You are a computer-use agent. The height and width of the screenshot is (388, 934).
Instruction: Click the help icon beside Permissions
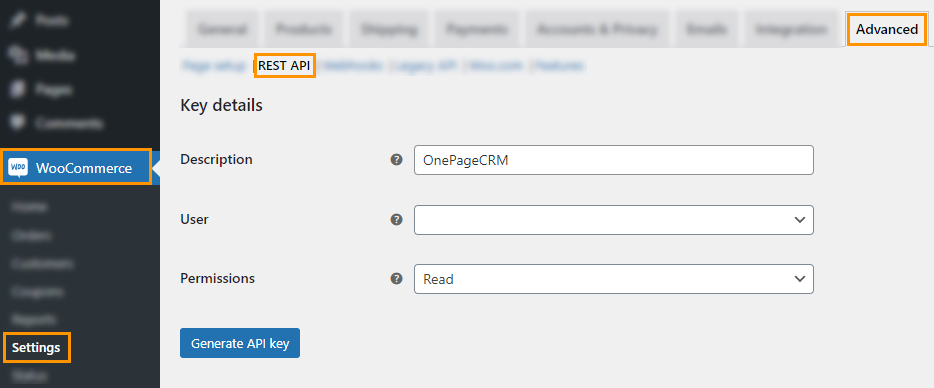pos(396,278)
